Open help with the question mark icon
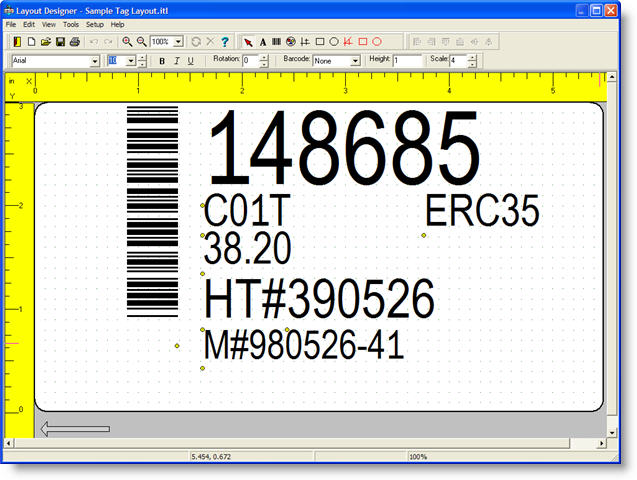The width and height of the screenshot is (637, 480). (225, 41)
